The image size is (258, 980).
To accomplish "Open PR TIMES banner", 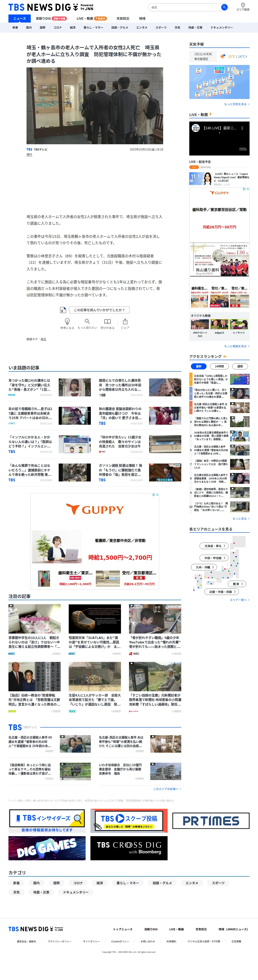I will click(211, 821).
